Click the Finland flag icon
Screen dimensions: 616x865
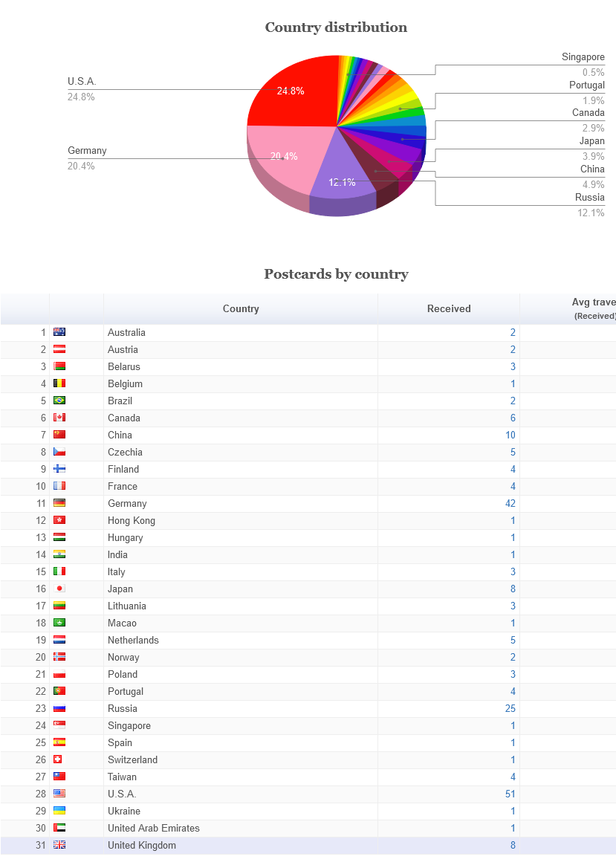[x=59, y=469]
